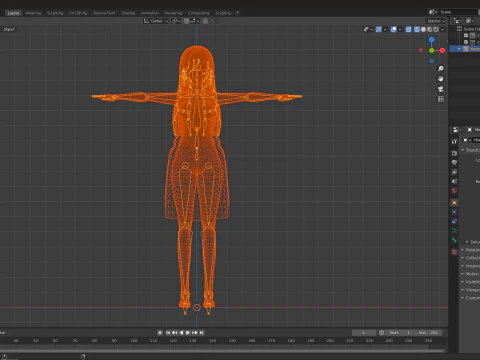Toggle viewport overlays display
The height and width of the screenshot is (360, 480).
(394, 29)
